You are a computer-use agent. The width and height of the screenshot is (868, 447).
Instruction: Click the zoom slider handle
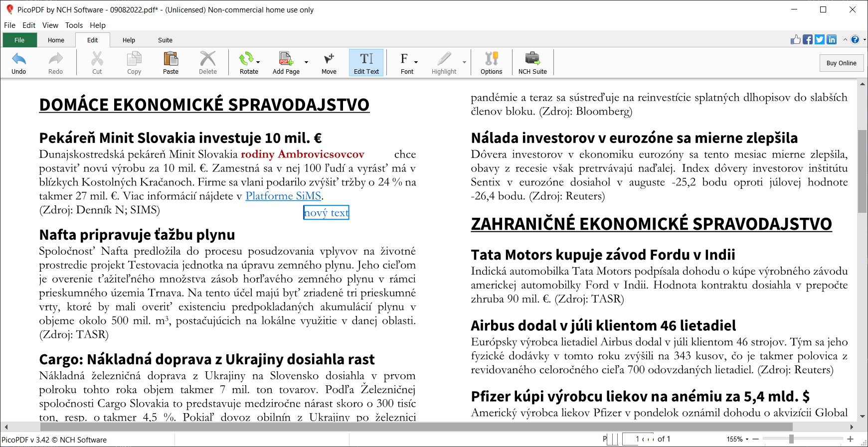791,439
